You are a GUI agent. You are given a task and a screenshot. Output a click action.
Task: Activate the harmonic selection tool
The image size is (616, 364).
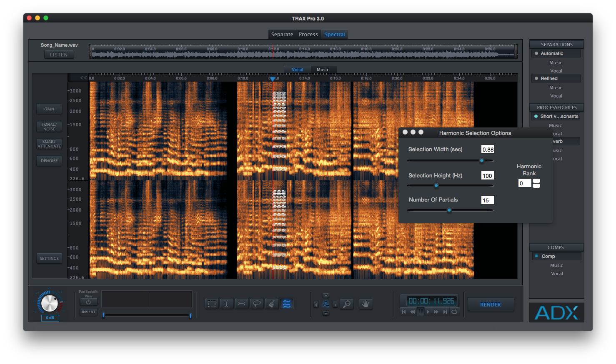point(287,304)
